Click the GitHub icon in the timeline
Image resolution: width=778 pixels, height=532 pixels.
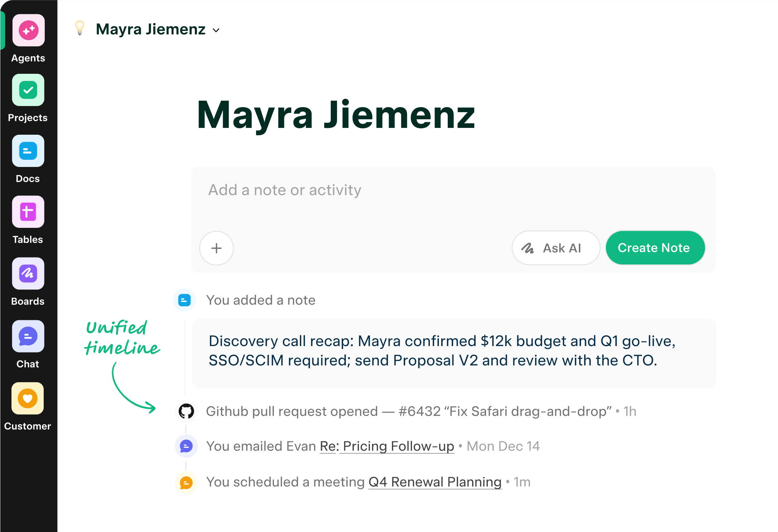tap(186, 411)
